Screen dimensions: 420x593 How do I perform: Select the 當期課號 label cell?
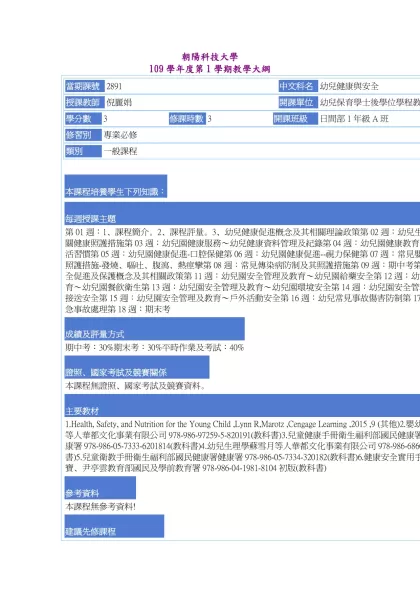[85, 86]
